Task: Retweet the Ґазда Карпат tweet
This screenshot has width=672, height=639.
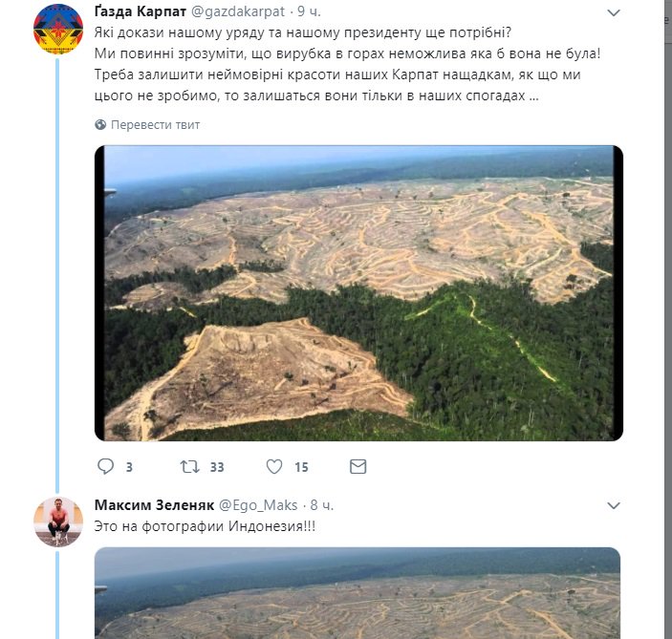Action: click(x=189, y=467)
